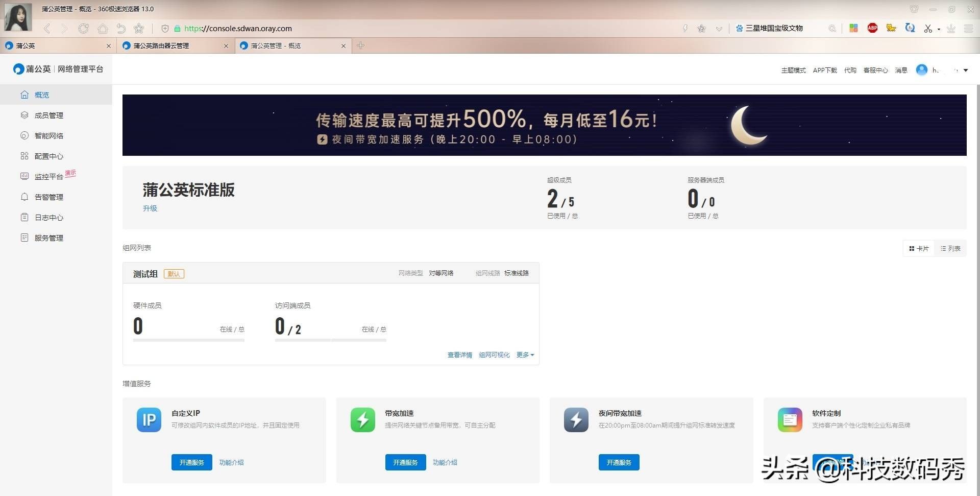The height and width of the screenshot is (496, 980).
Task: Open 客服中心 in the top bar
Action: (x=876, y=70)
